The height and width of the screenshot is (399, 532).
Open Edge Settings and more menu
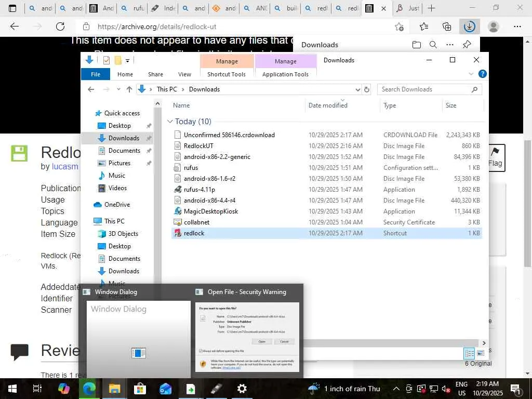517,26
